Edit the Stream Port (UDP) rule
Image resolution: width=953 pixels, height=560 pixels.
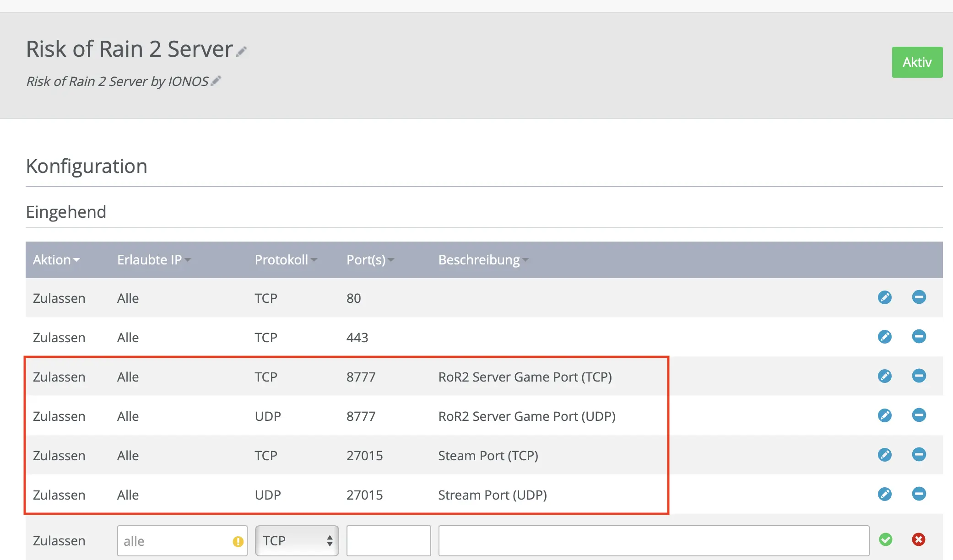click(x=885, y=494)
